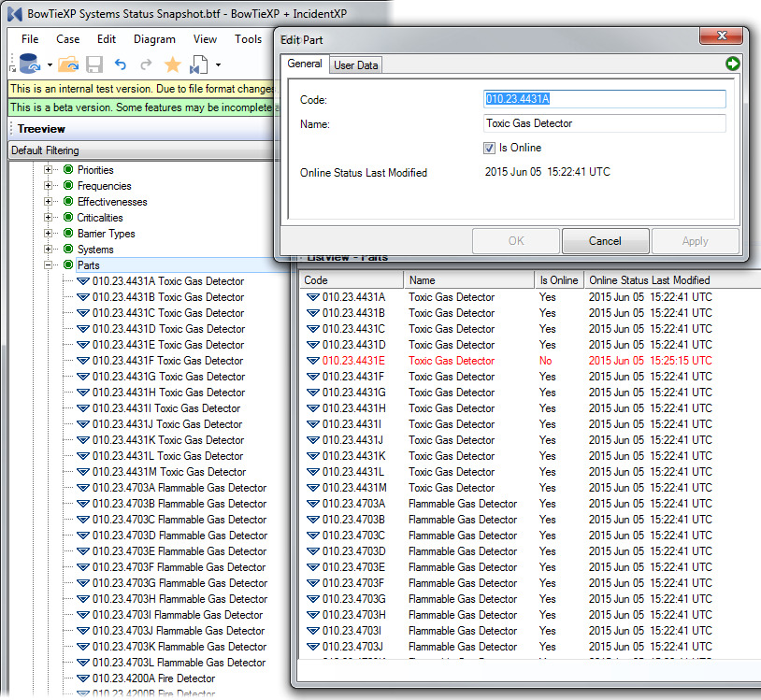761x700 pixels.
Task: Open dropdown arrow beside database icon
Action: click(x=50, y=65)
